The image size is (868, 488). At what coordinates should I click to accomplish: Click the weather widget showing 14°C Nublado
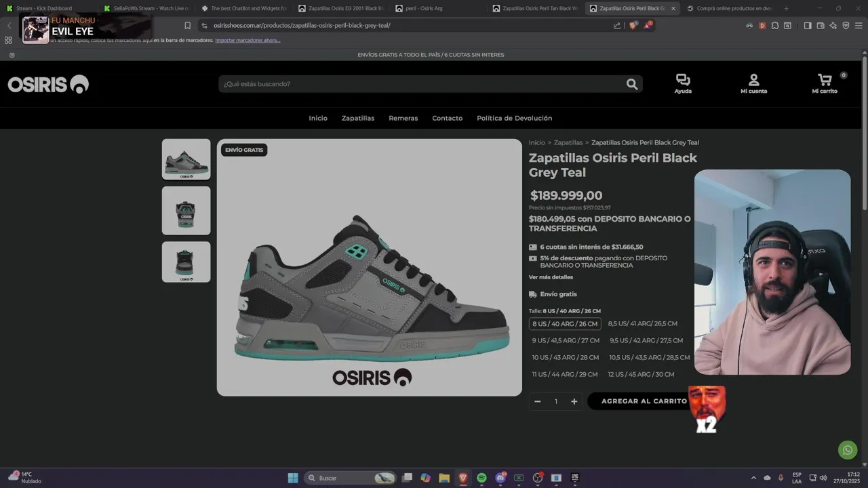[24, 478]
